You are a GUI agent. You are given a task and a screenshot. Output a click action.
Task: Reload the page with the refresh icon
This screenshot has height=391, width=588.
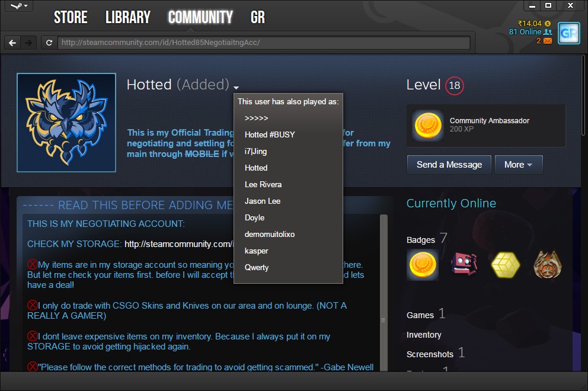point(49,43)
